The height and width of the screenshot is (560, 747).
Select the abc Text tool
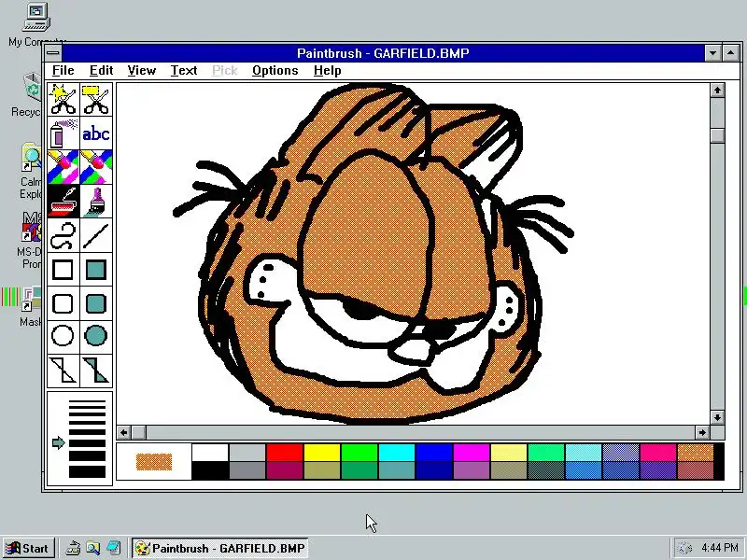point(96,133)
